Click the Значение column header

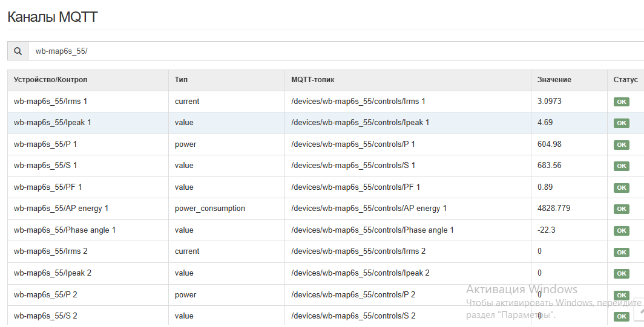coord(554,80)
